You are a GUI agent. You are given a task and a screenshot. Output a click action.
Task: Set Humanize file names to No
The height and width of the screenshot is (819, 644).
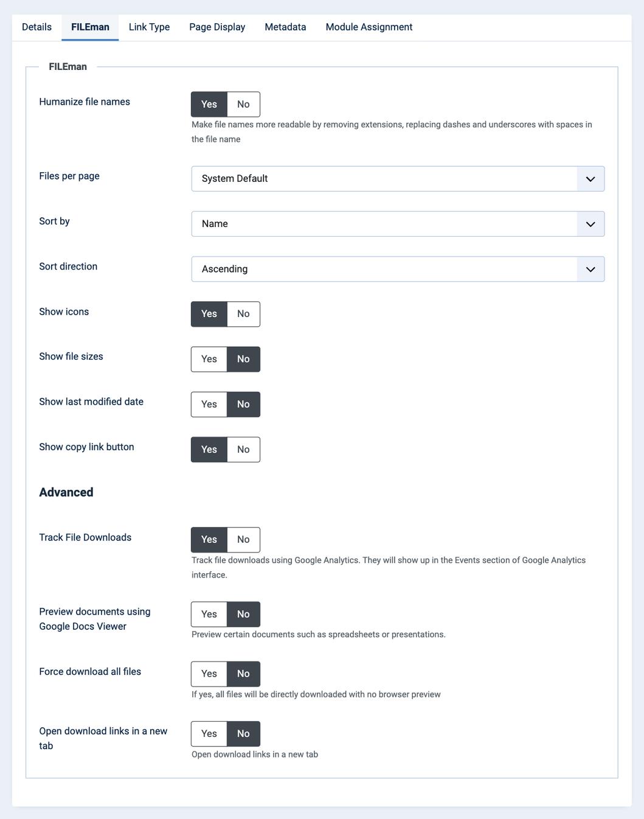(x=243, y=105)
